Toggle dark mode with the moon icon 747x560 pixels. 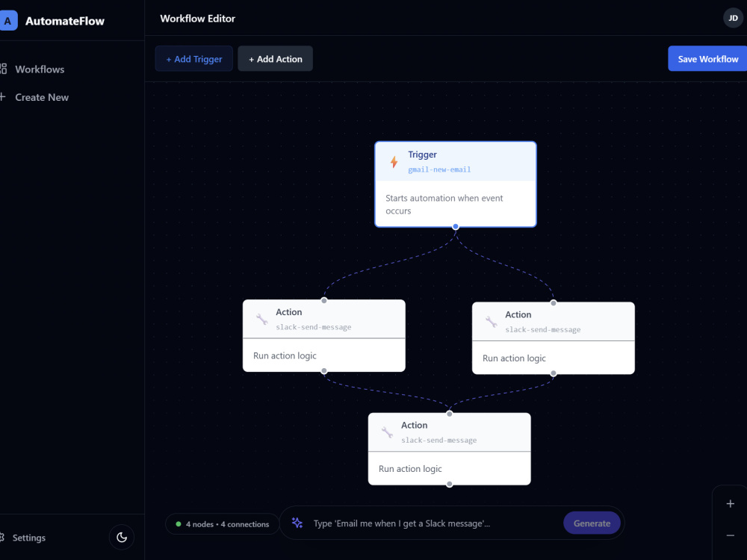coord(122,537)
